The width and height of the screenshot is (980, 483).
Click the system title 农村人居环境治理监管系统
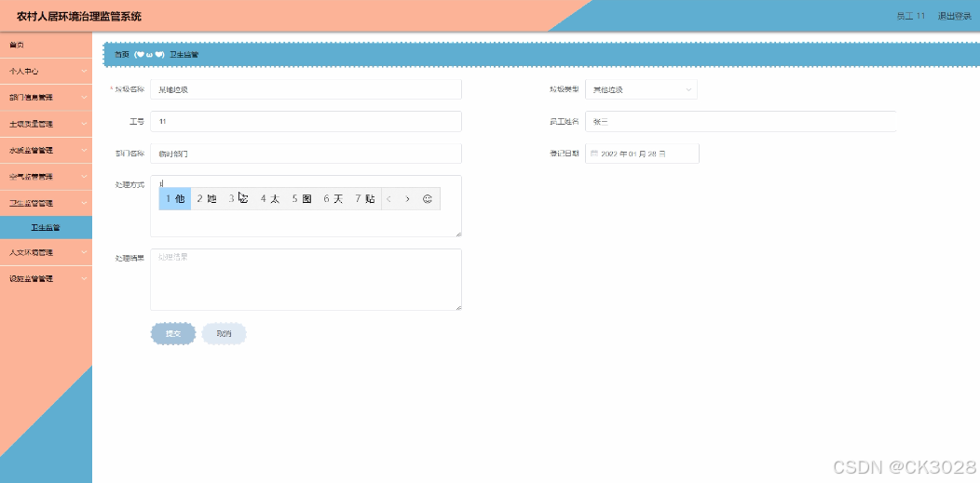[79, 16]
